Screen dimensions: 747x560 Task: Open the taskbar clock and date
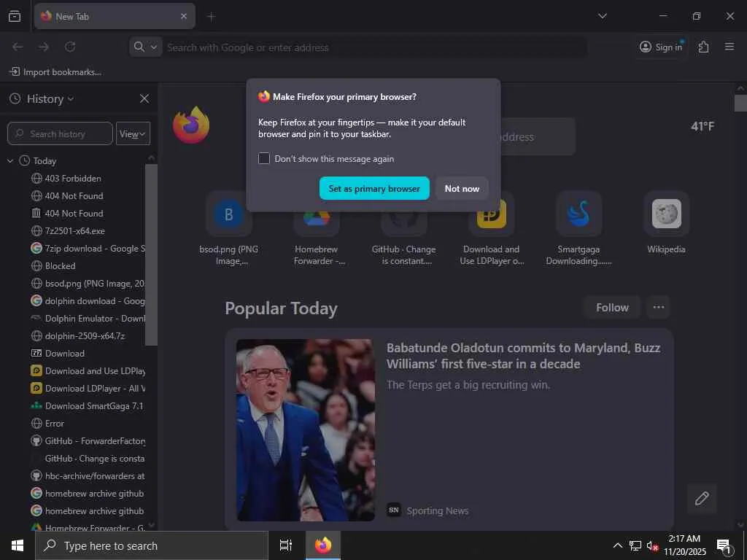pos(685,545)
